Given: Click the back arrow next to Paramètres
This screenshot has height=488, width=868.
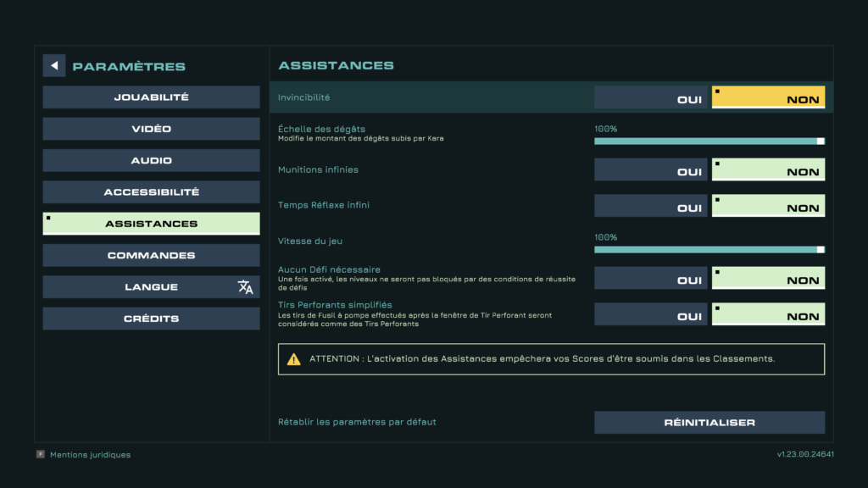Looking at the screenshot, I should 54,66.
